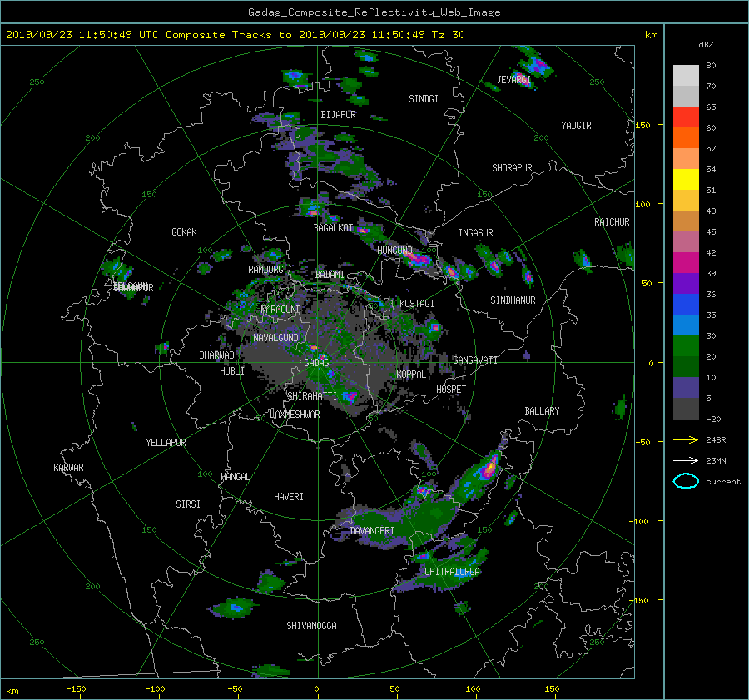Viewport: 749px width, 700px height.
Task: Click the SINDHANUR city label
Action: click(x=513, y=300)
